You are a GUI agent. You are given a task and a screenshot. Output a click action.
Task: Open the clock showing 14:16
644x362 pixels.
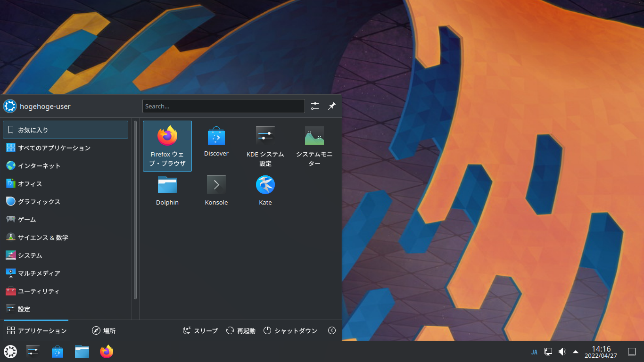point(601,352)
